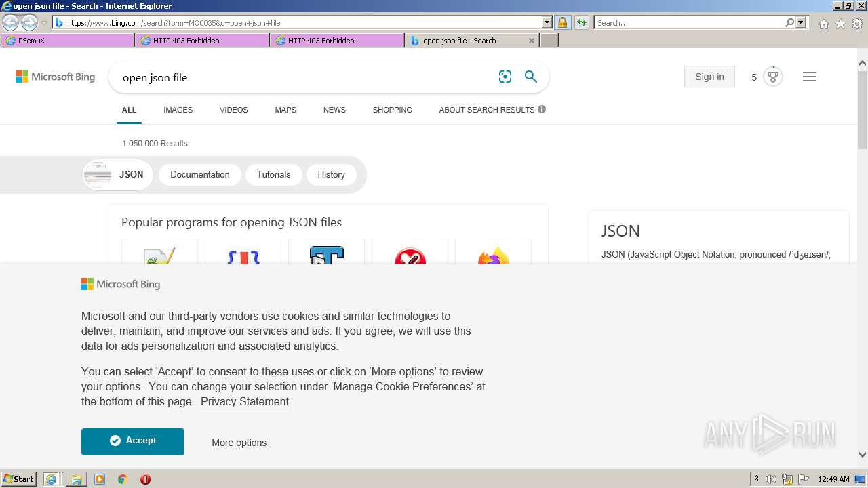The image size is (868, 488).
Task: Launch the media player from the taskbar
Action: (x=100, y=479)
